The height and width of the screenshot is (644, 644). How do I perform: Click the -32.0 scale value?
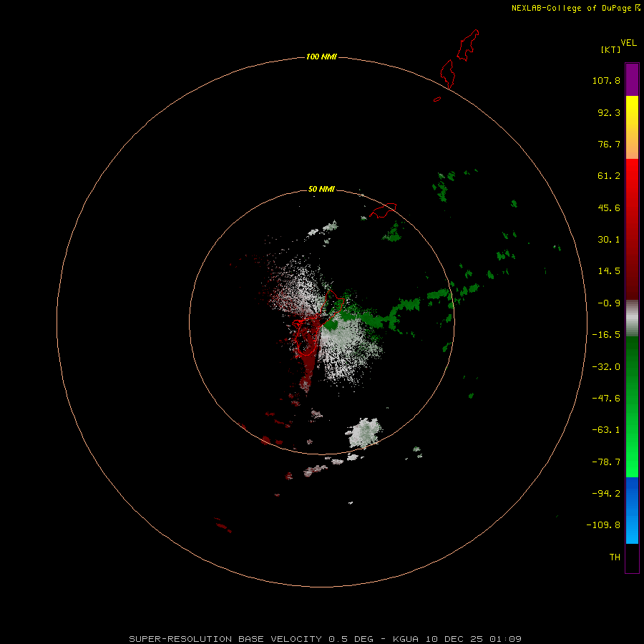(606, 367)
